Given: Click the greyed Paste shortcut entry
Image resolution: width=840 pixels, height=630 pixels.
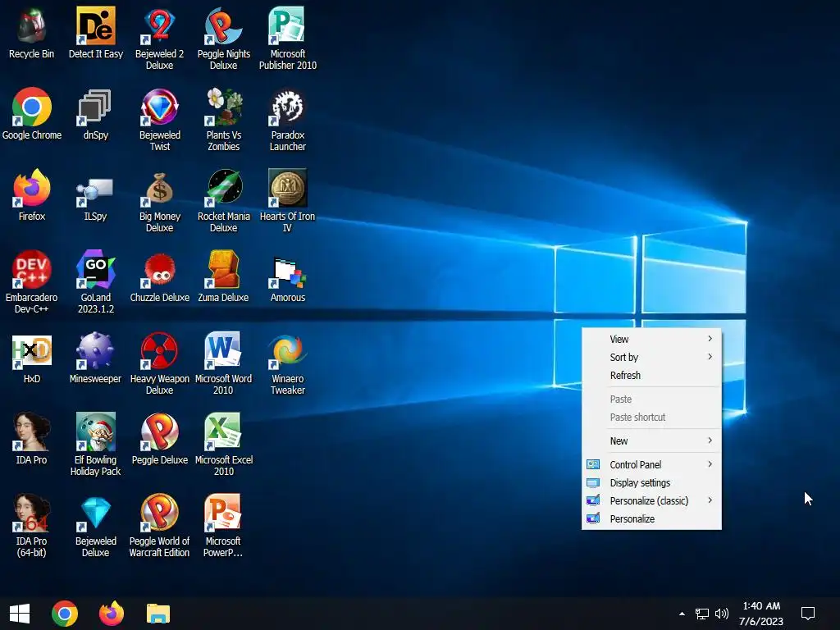Looking at the screenshot, I should (651, 418).
